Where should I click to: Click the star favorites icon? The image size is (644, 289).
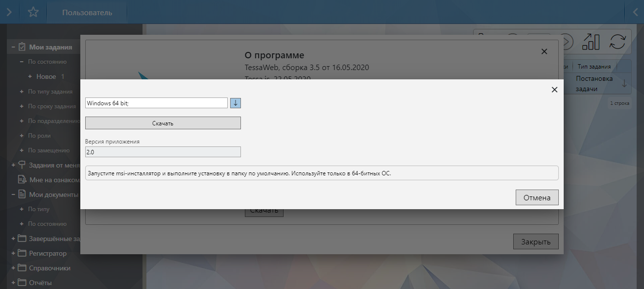tap(33, 12)
